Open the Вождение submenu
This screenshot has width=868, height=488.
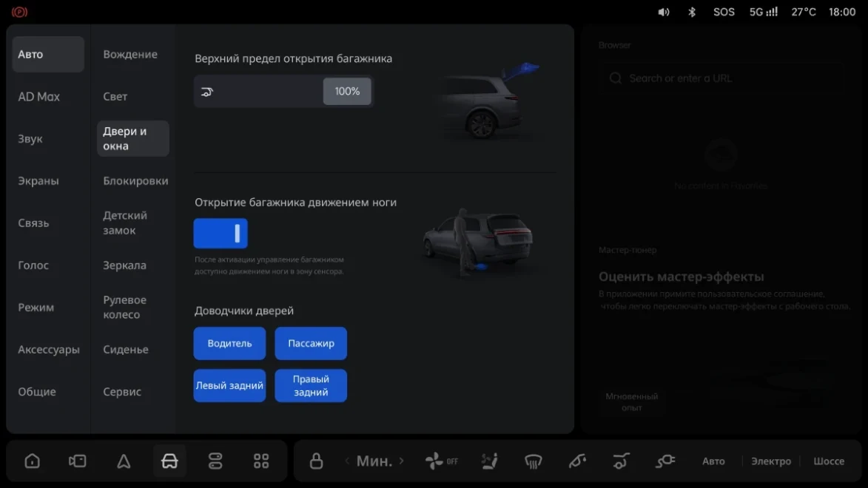click(130, 54)
